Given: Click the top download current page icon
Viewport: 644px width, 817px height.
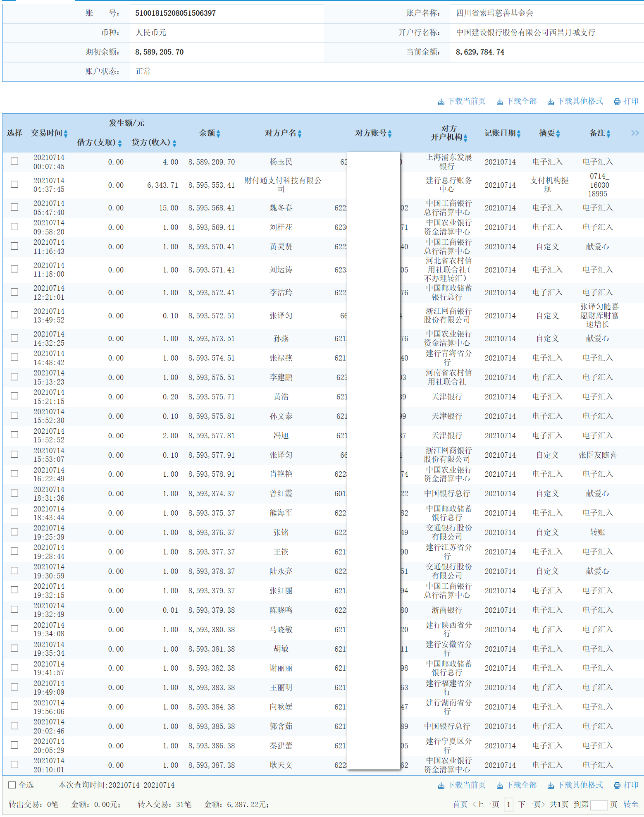Looking at the screenshot, I should tap(441, 102).
